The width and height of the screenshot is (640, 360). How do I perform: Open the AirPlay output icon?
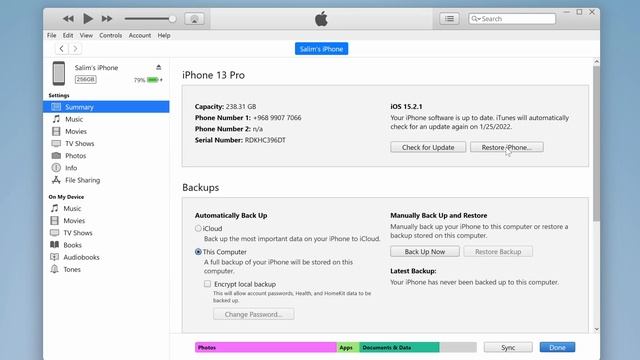(x=194, y=19)
